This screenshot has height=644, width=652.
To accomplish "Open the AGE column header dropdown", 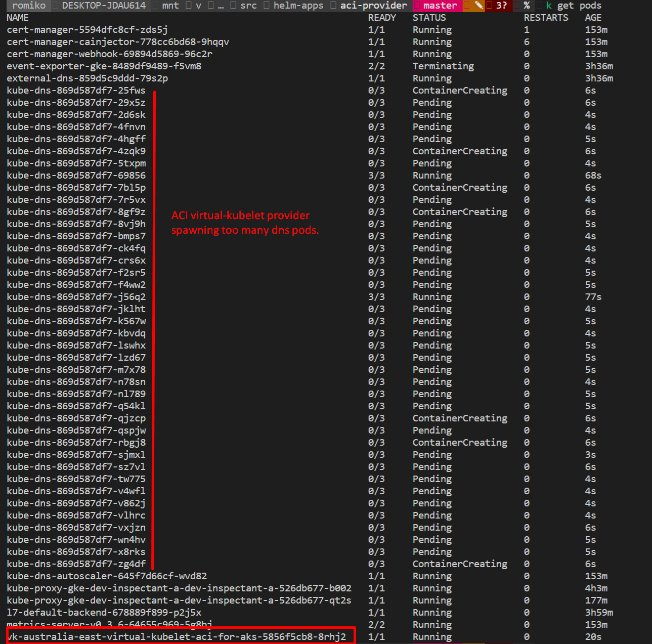I will (592, 17).
